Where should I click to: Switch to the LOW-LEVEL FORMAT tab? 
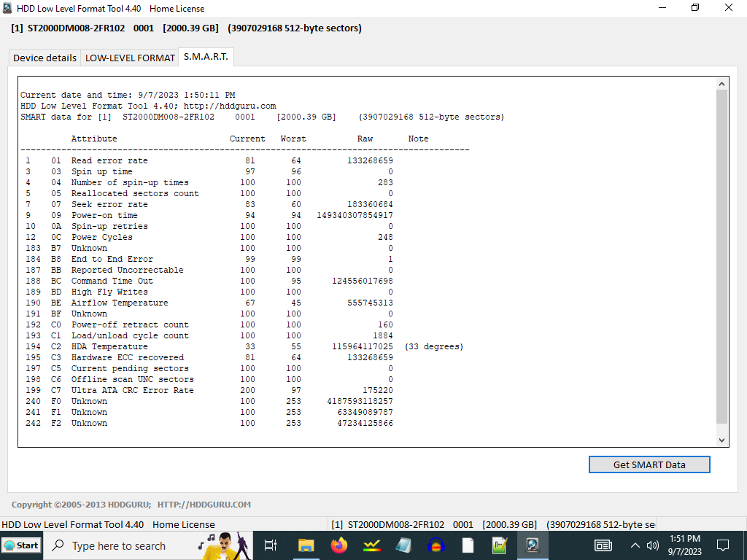130,58
